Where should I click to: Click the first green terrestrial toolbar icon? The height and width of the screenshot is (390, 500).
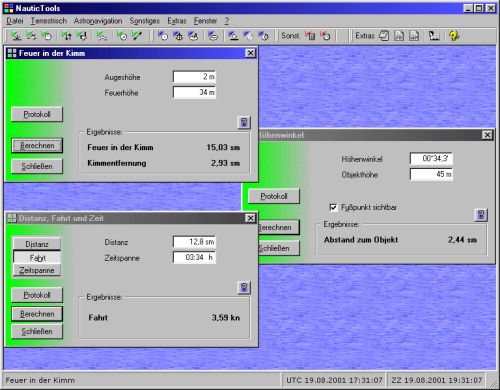(16, 35)
